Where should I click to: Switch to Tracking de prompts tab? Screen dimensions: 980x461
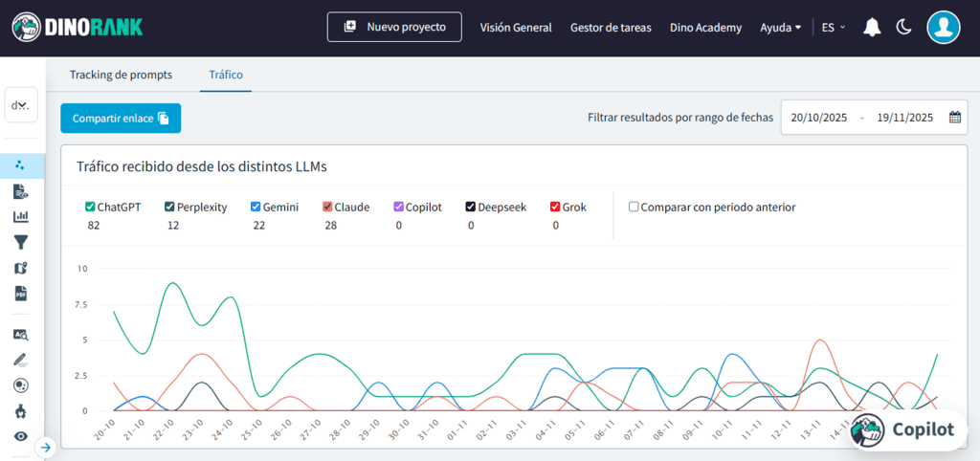(121, 75)
